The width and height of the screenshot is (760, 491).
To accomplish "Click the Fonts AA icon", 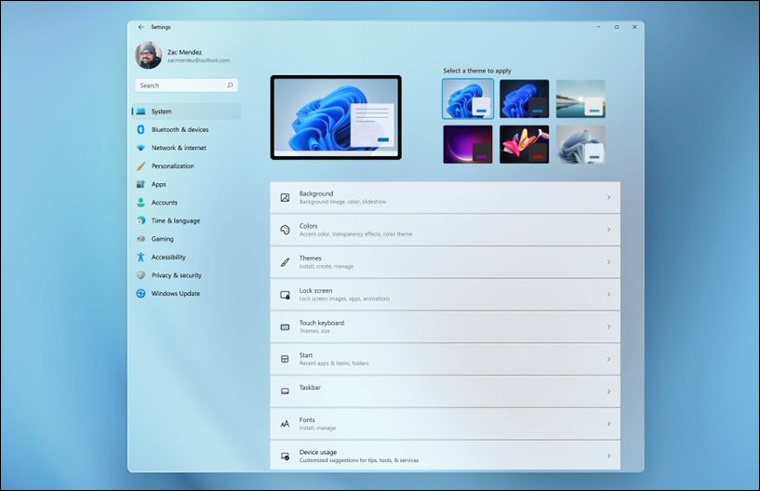I will (x=285, y=424).
